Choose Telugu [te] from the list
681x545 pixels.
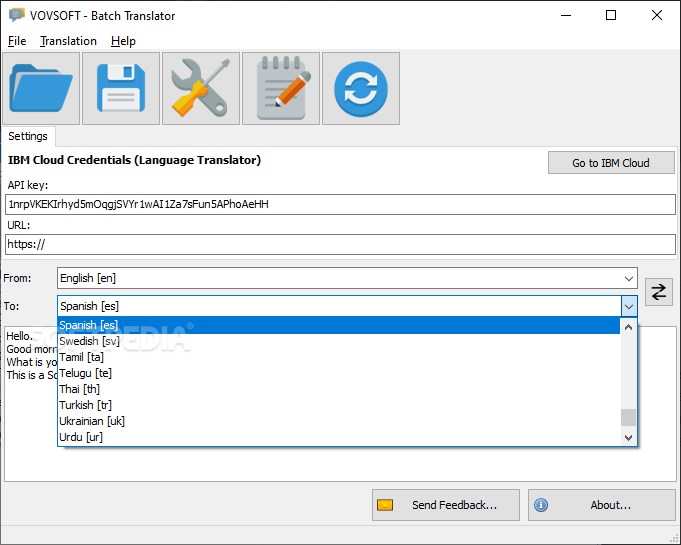(x=339, y=373)
